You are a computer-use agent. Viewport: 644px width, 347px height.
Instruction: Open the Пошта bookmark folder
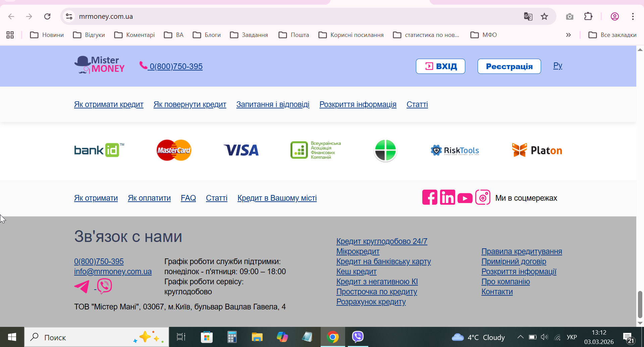coord(294,35)
